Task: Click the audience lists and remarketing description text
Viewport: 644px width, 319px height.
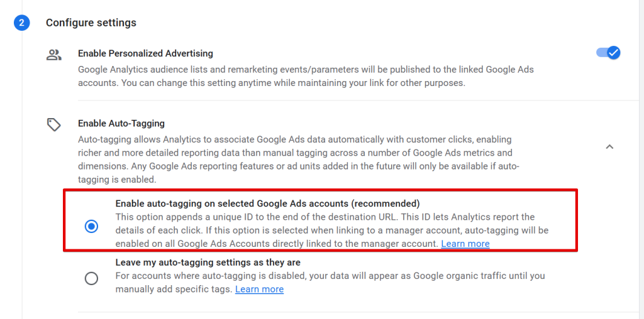Action: (x=306, y=76)
